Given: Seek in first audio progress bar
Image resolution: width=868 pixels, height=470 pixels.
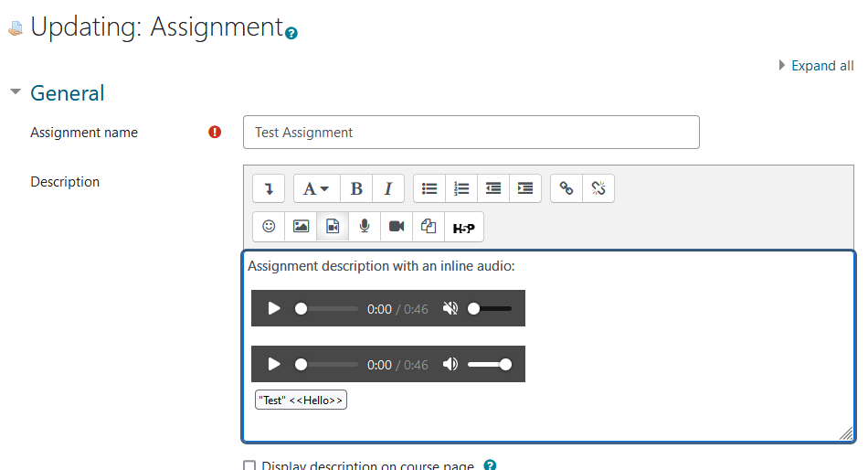Looking at the screenshot, I should pyautogui.click(x=326, y=309).
